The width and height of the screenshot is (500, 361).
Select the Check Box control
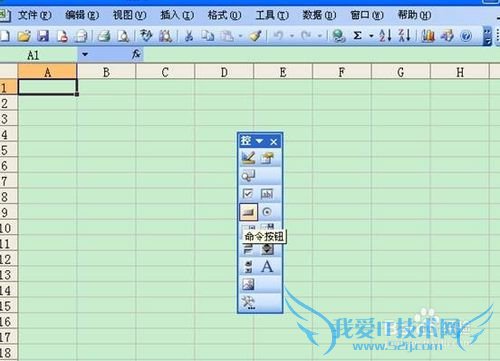click(x=248, y=194)
